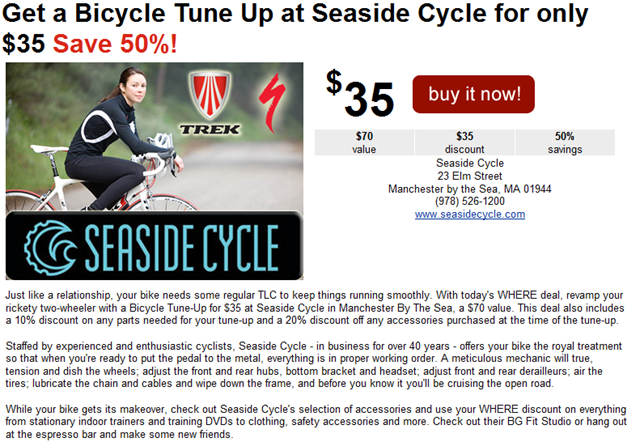Image resolution: width=640 pixels, height=442 pixels.
Task: Click the phone number (978) 526-1200
Action: (470, 201)
